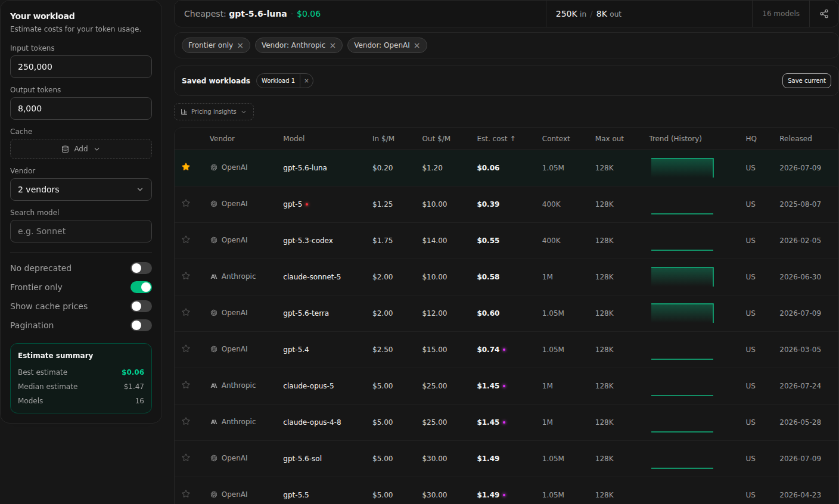The height and width of the screenshot is (504, 839).
Task: Open the claude-sonnet-5 trend chart
Action: (682, 276)
